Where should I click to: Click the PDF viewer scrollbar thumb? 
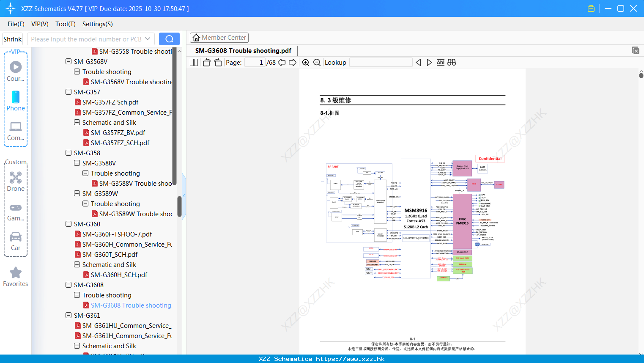(641, 75)
